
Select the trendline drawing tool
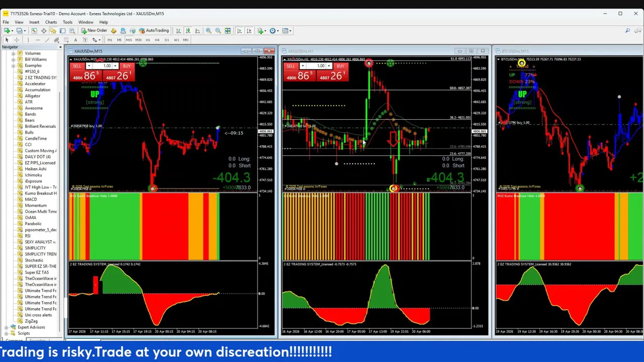pyautogui.click(x=47, y=40)
